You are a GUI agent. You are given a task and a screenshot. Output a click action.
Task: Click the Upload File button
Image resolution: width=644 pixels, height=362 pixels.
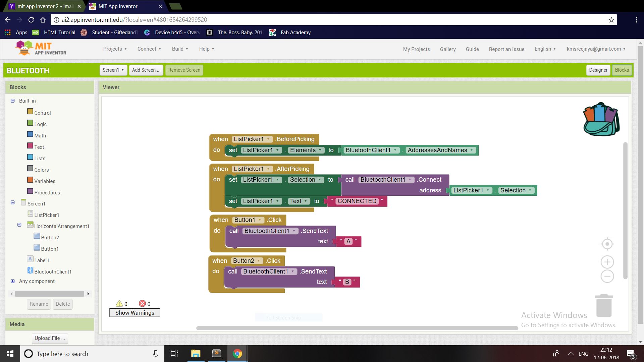pos(50,338)
